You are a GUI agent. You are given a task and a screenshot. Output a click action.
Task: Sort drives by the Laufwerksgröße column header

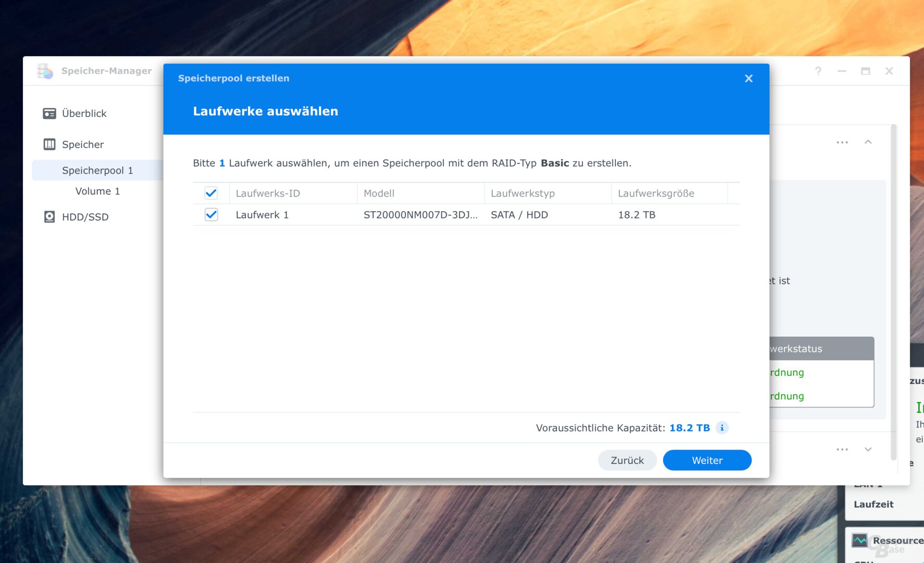coord(656,193)
